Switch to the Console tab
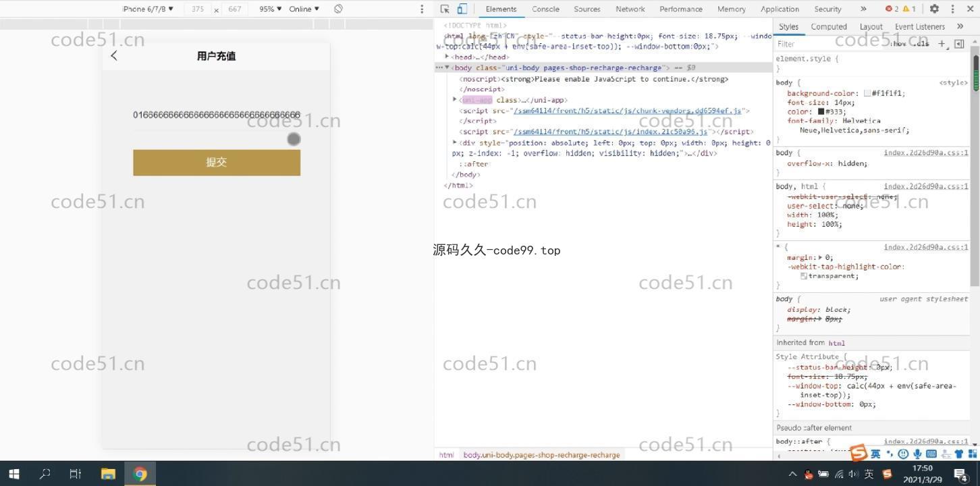Screen dimensions: 980x486 pyautogui.click(x=545, y=9)
